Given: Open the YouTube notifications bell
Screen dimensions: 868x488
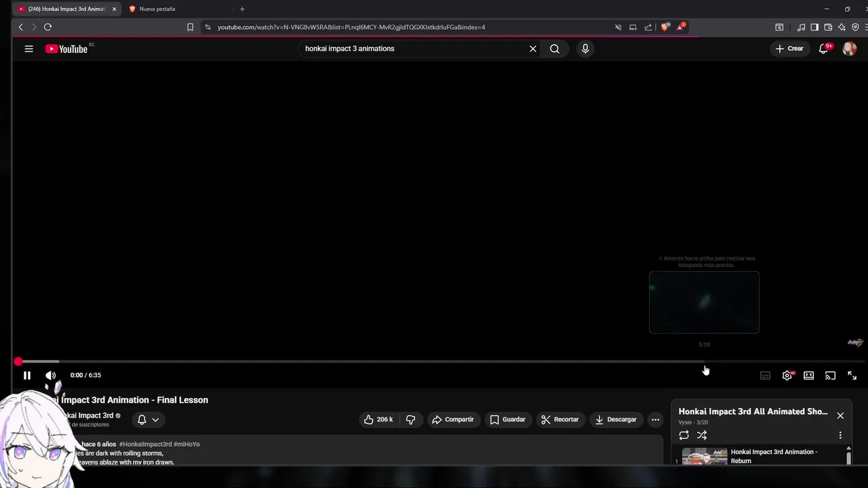Looking at the screenshot, I should coord(824,49).
